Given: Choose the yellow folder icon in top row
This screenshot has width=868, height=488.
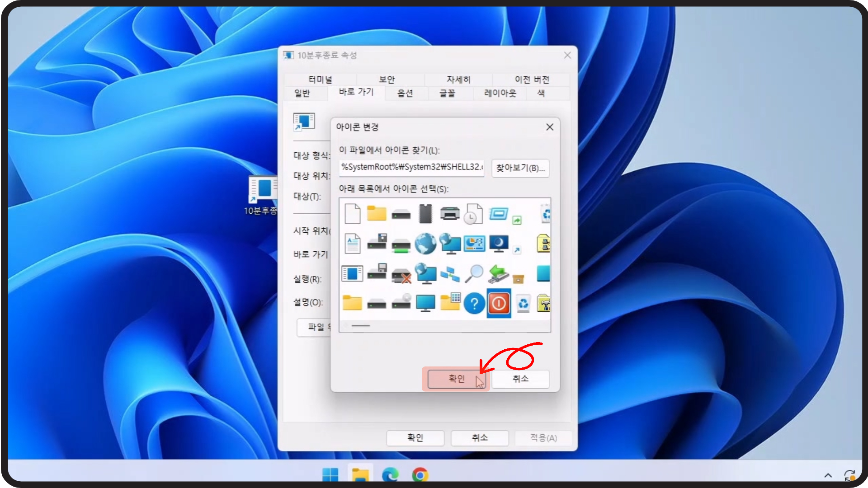Looking at the screenshot, I should click(x=376, y=213).
